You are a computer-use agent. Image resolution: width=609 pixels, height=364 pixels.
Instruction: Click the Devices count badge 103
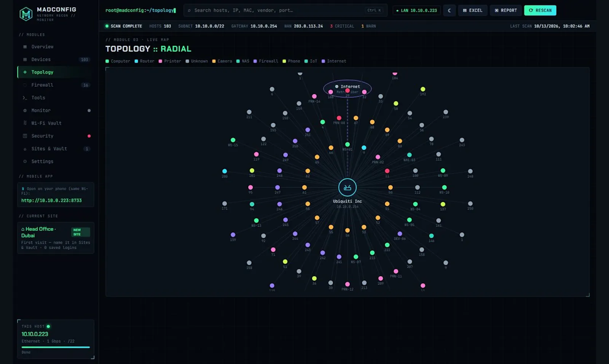click(x=84, y=60)
